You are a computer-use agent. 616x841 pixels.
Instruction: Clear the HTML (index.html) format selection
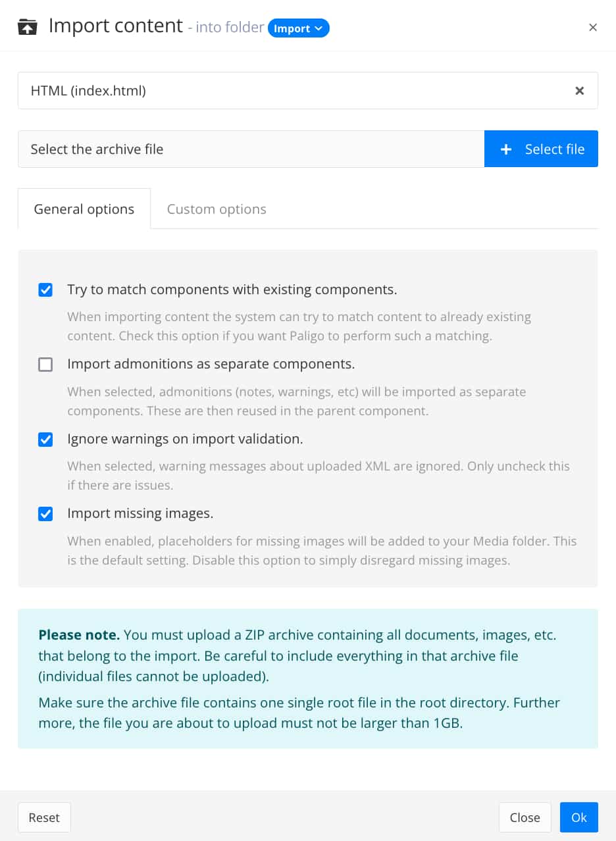click(x=579, y=90)
